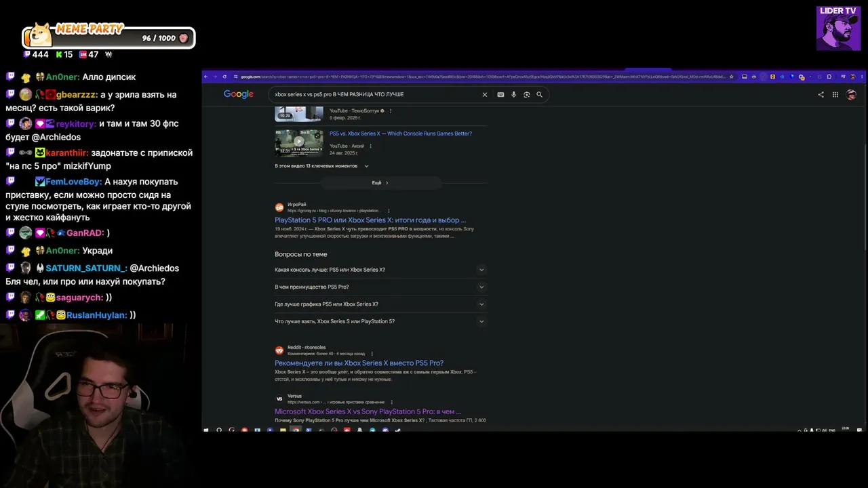Click the 'MEME PARTY' goal title

pyautogui.click(x=90, y=29)
